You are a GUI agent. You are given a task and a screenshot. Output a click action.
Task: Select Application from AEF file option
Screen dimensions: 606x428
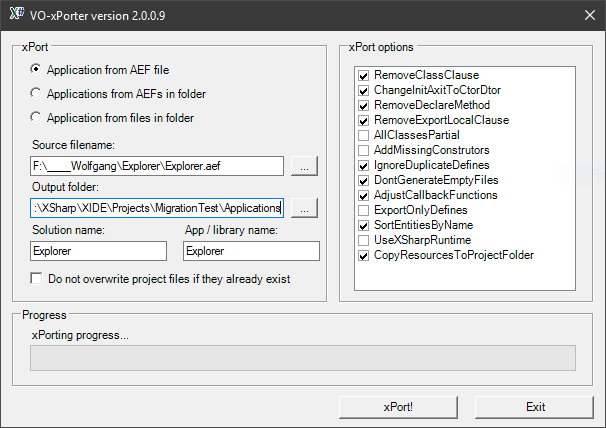[37, 70]
